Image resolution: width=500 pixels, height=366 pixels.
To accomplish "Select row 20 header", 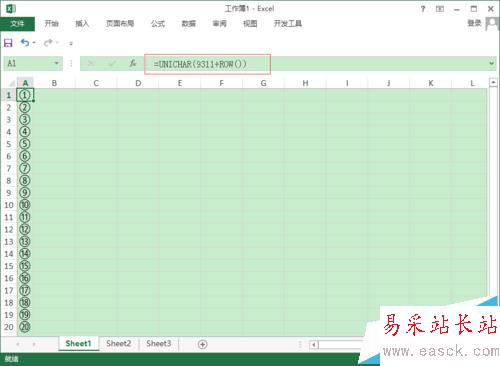I will click(x=8, y=327).
